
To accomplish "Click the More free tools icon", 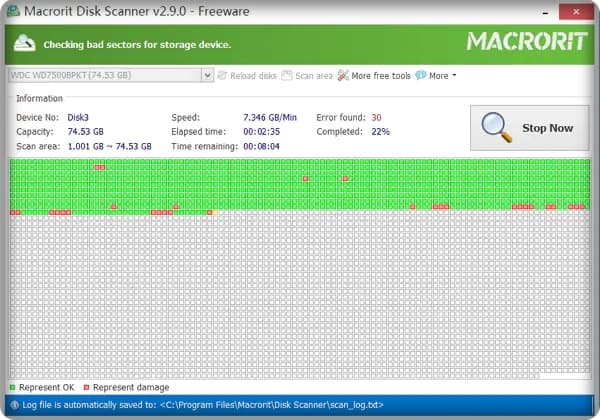I will click(x=343, y=75).
